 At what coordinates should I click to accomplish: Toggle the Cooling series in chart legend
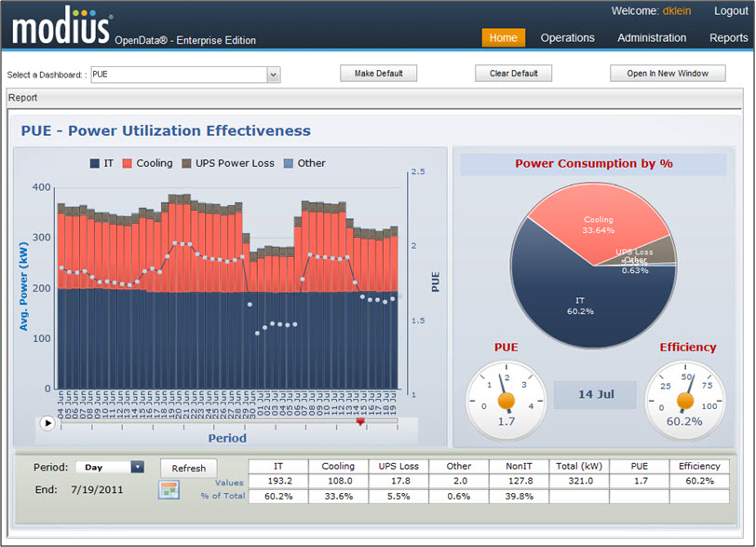click(x=147, y=163)
